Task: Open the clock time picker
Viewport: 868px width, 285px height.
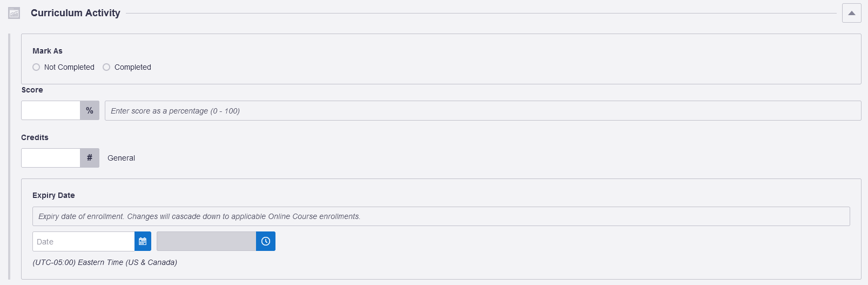Action: tap(266, 242)
